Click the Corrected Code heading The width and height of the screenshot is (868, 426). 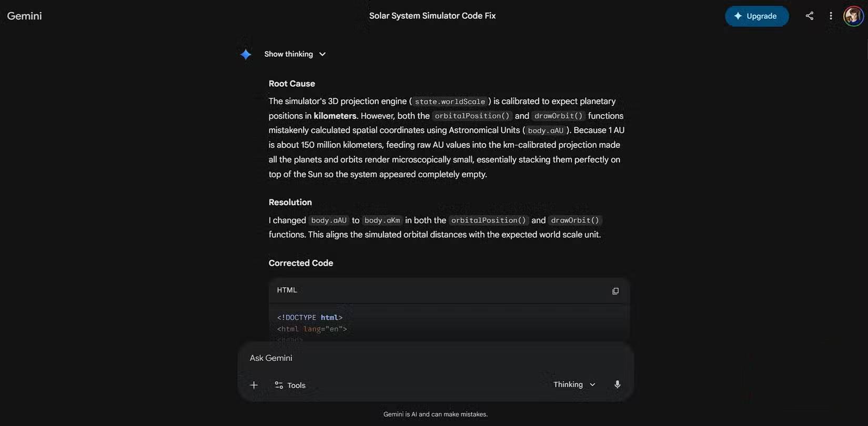300,263
